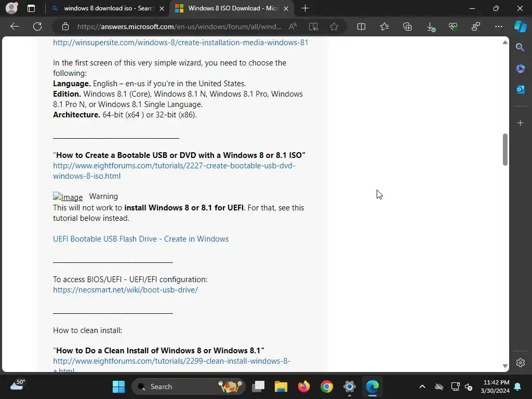Select the 'Windows 8 ISO Download' tab
The width and height of the screenshot is (532, 399).
[x=232, y=8]
